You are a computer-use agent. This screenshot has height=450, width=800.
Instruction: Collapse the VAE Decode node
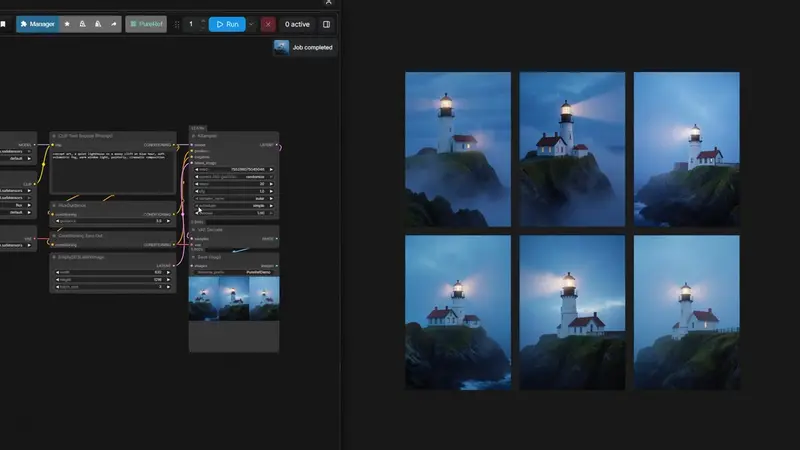[193, 230]
